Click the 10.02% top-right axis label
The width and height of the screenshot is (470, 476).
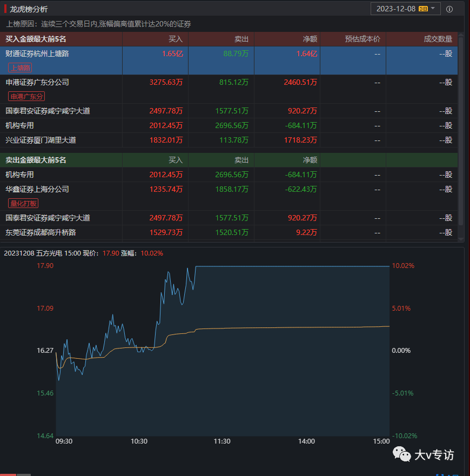(x=403, y=266)
